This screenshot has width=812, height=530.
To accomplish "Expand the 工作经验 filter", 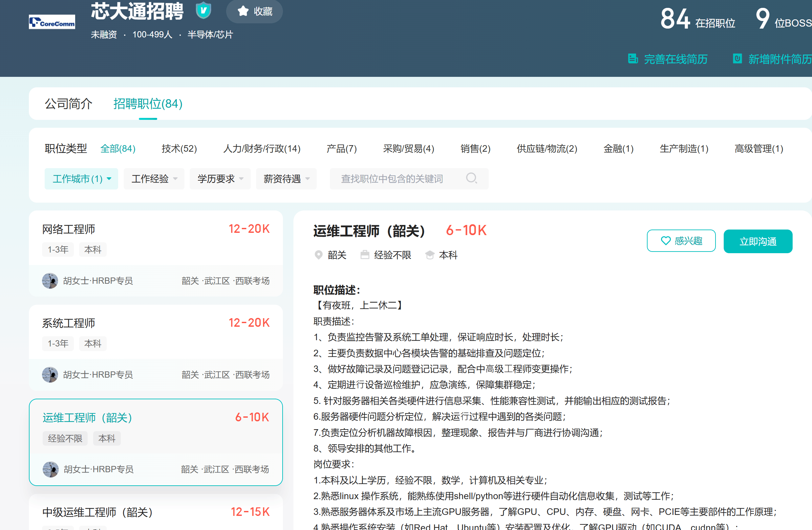I will click(154, 179).
